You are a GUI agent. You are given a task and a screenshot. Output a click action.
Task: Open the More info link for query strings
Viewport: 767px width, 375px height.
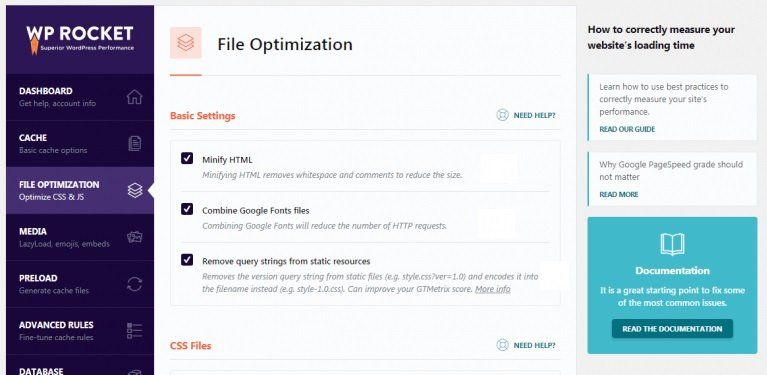493,289
